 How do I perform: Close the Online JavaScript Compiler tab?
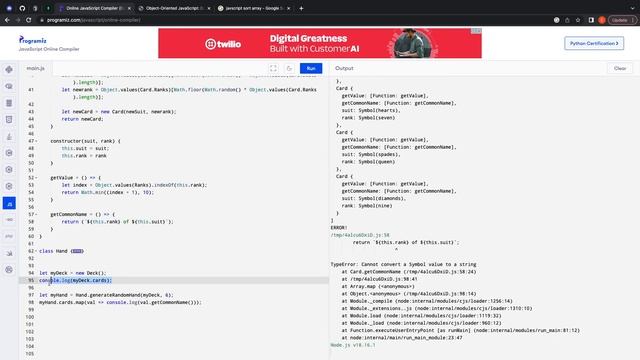[129, 8]
